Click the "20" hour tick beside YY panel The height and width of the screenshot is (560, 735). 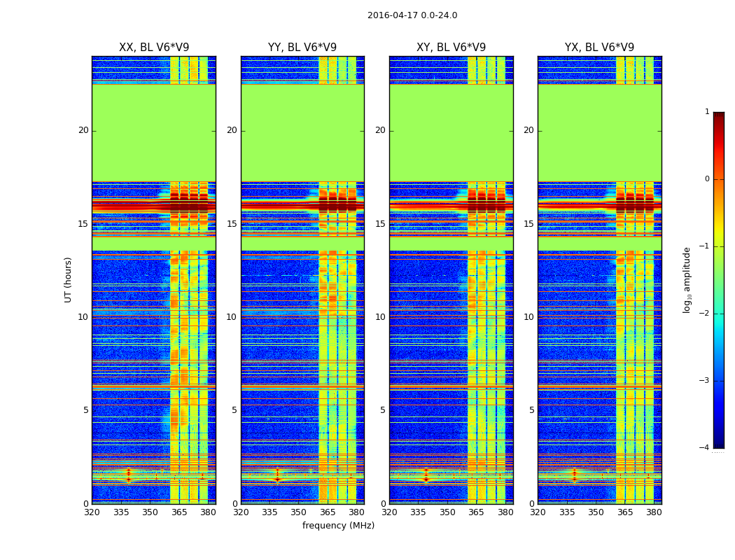tap(232, 130)
